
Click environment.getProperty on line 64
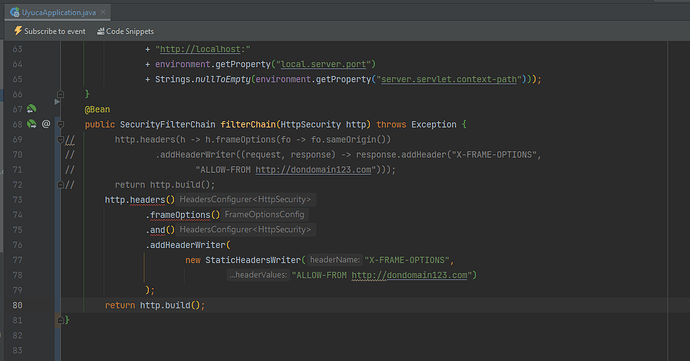[213, 64]
